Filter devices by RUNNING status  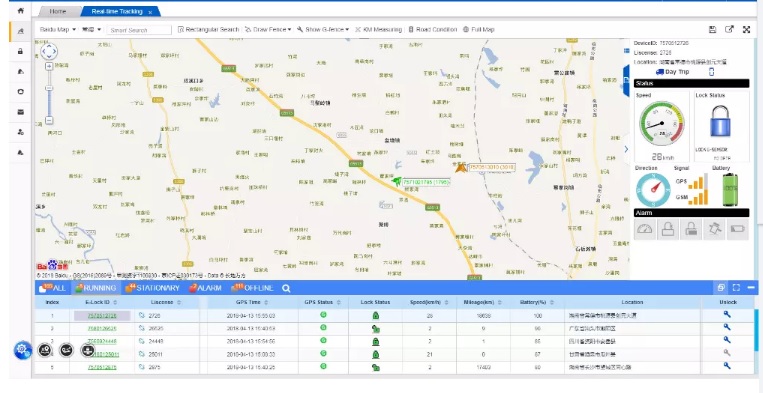pos(96,288)
